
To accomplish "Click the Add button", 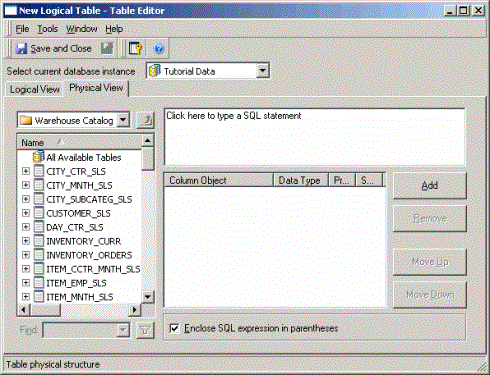I will click(x=430, y=185).
